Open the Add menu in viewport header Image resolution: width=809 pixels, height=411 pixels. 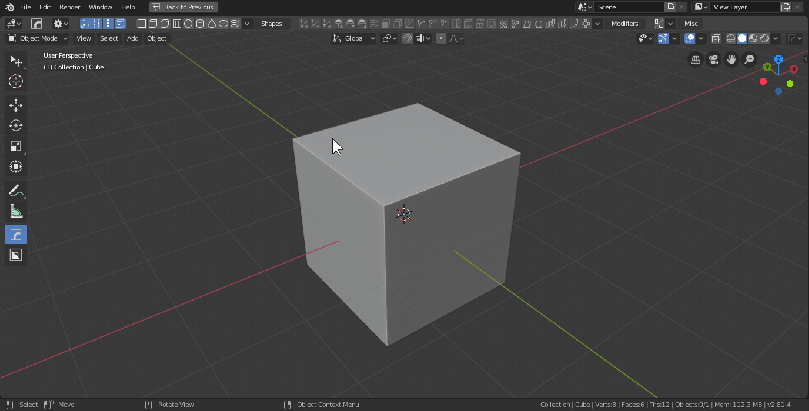(x=133, y=38)
